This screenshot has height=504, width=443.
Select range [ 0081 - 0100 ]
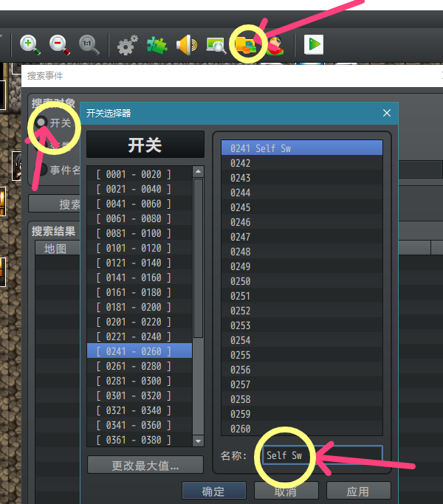tap(140, 233)
